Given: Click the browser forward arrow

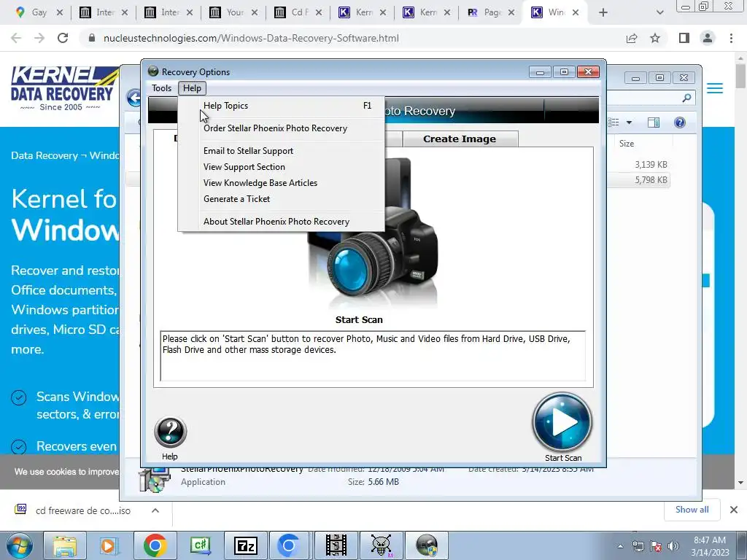Looking at the screenshot, I should click(39, 38).
